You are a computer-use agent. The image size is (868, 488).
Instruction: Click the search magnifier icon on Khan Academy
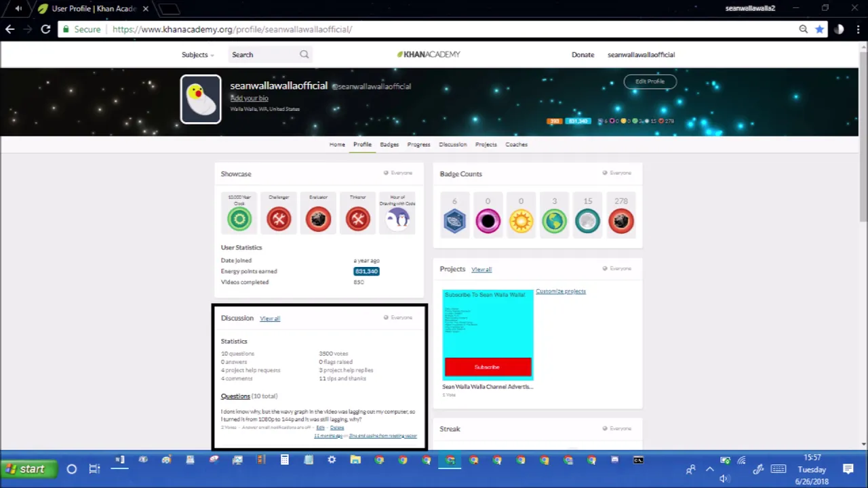coord(304,55)
